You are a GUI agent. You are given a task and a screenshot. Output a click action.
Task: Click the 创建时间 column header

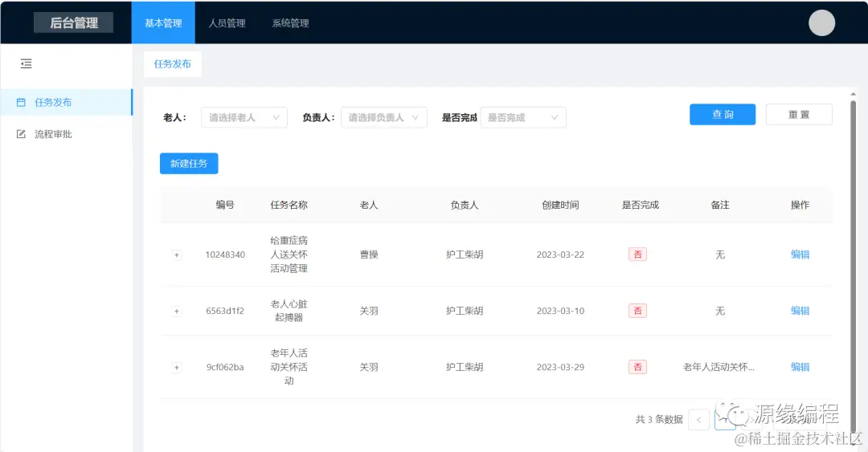pyautogui.click(x=560, y=205)
